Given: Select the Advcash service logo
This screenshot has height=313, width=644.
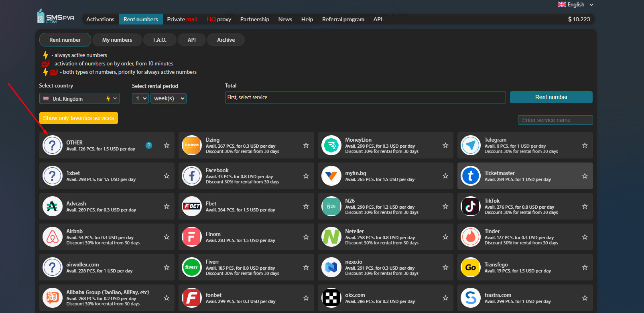Looking at the screenshot, I should tap(53, 206).
